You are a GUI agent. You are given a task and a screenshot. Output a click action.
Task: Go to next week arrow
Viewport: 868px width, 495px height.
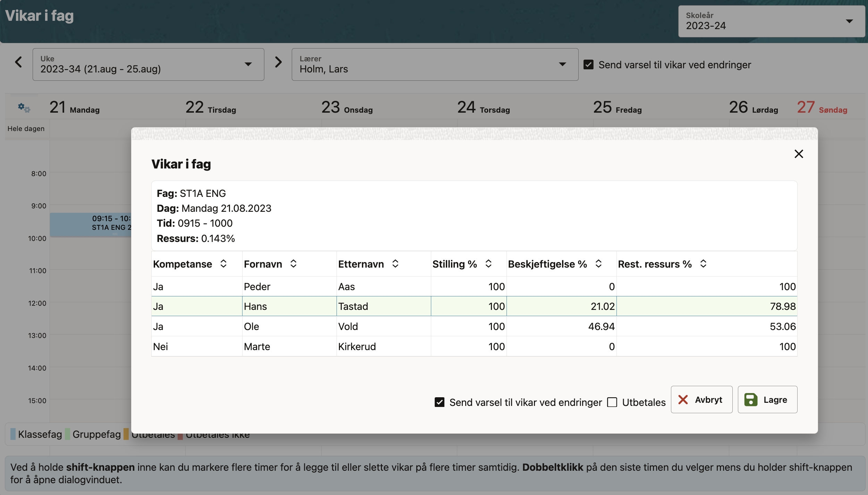click(278, 62)
